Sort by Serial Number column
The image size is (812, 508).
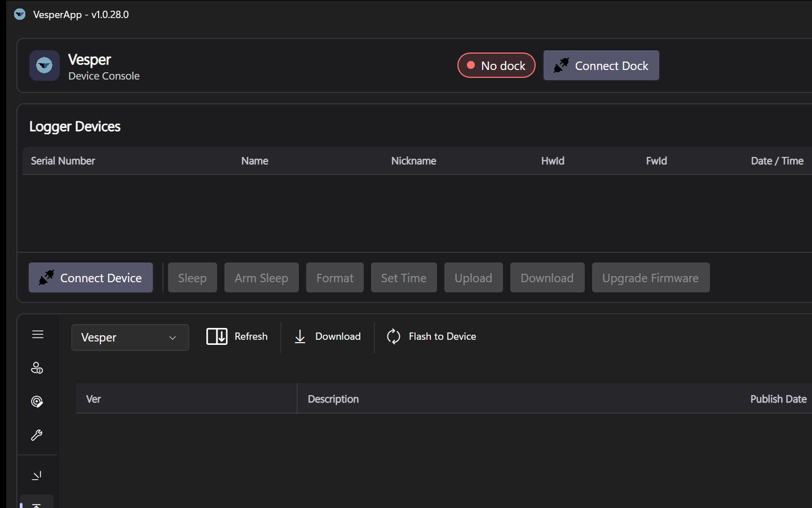[63, 161]
